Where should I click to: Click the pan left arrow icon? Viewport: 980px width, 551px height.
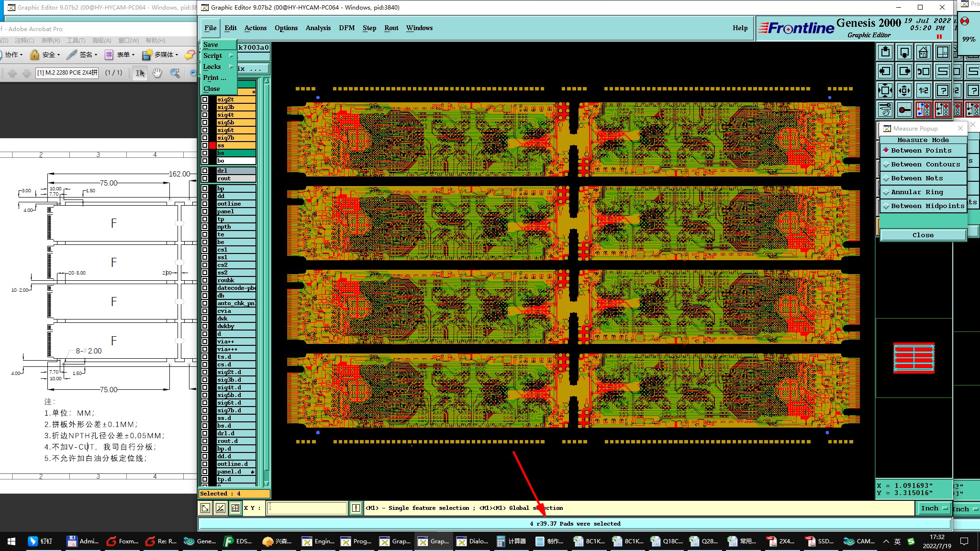(x=885, y=71)
